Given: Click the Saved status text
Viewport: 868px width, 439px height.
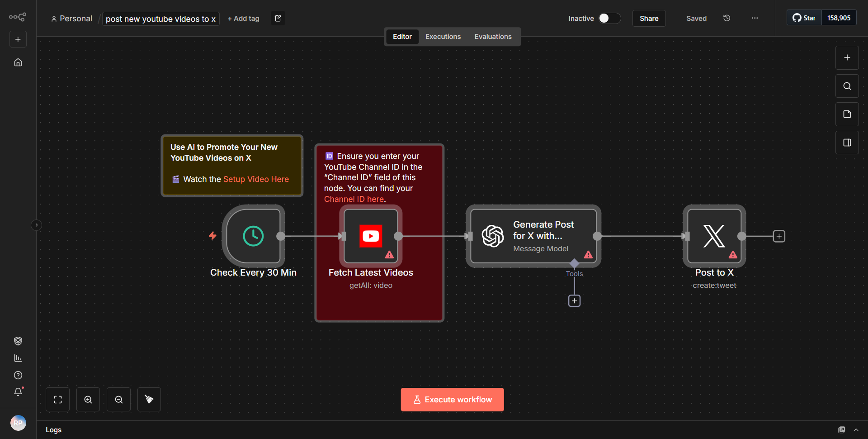Looking at the screenshot, I should pos(696,19).
